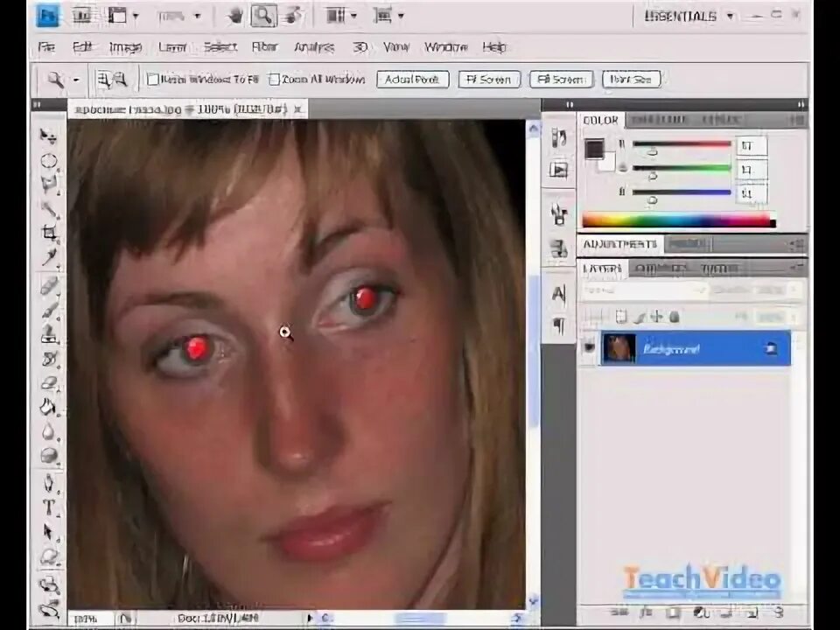The height and width of the screenshot is (630, 840).
Task: Open the Color panel options menu
Action: pos(797,121)
